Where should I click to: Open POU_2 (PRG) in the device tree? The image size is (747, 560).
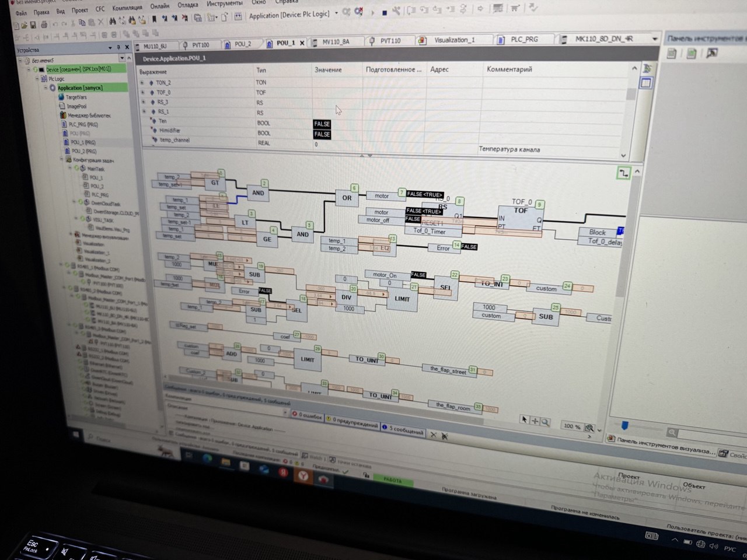[83, 151]
